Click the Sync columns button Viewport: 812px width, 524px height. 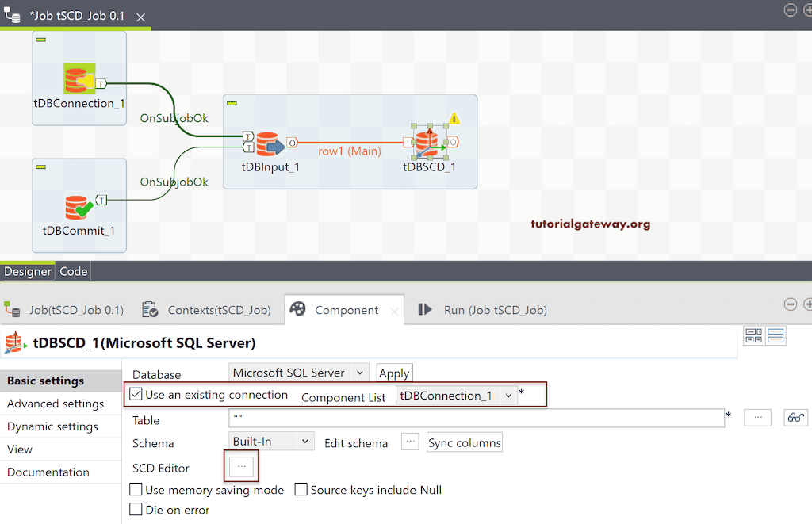pos(464,443)
